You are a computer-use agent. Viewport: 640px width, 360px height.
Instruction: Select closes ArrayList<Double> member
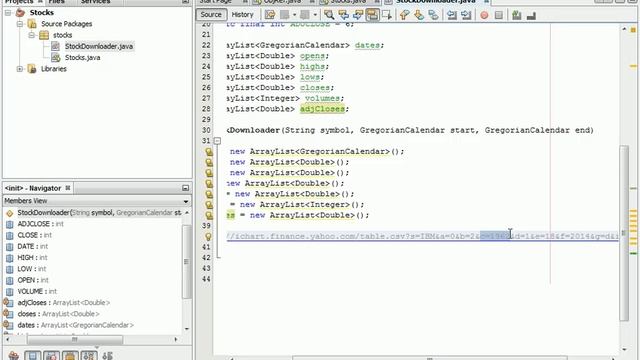[x=58, y=314]
